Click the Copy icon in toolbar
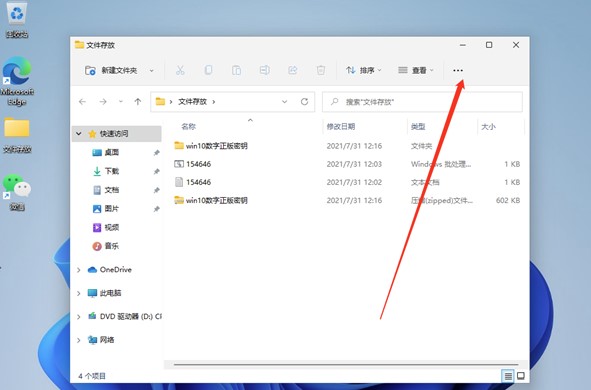 [x=208, y=70]
